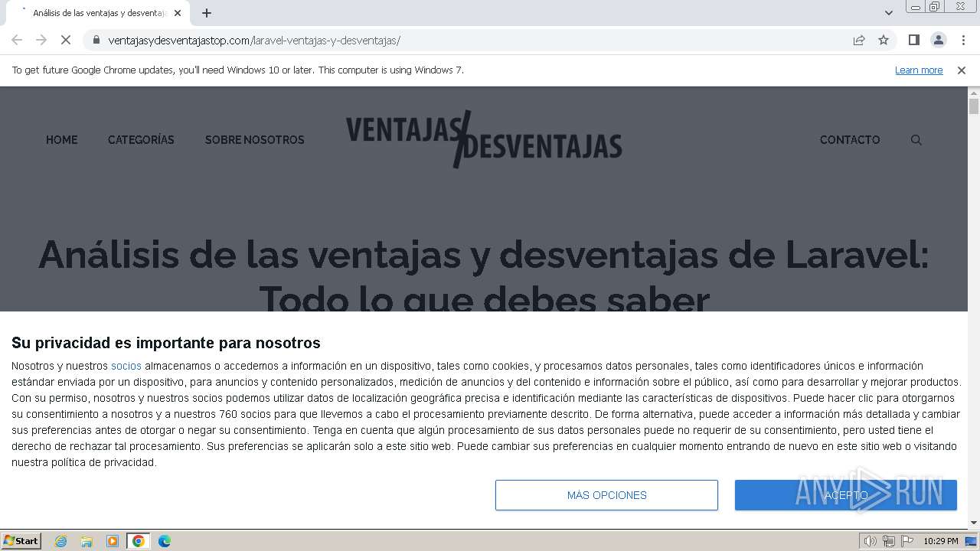Go to HOME in site navigation

pos(62,140)
